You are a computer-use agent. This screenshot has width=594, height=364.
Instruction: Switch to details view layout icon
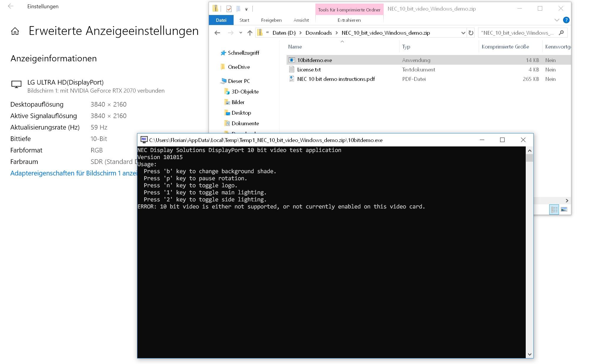click(x=554, y=209)
